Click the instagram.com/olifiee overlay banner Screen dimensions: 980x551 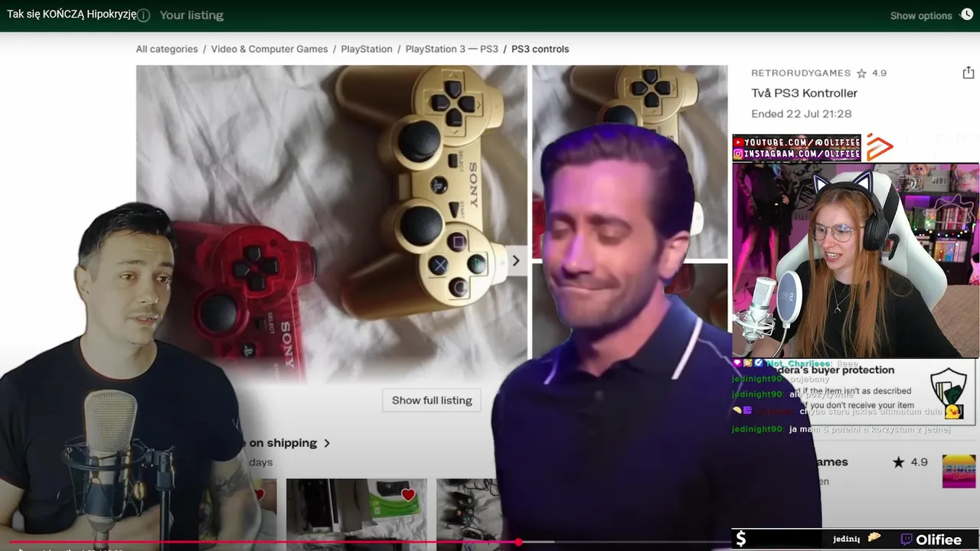coord(797,154)
